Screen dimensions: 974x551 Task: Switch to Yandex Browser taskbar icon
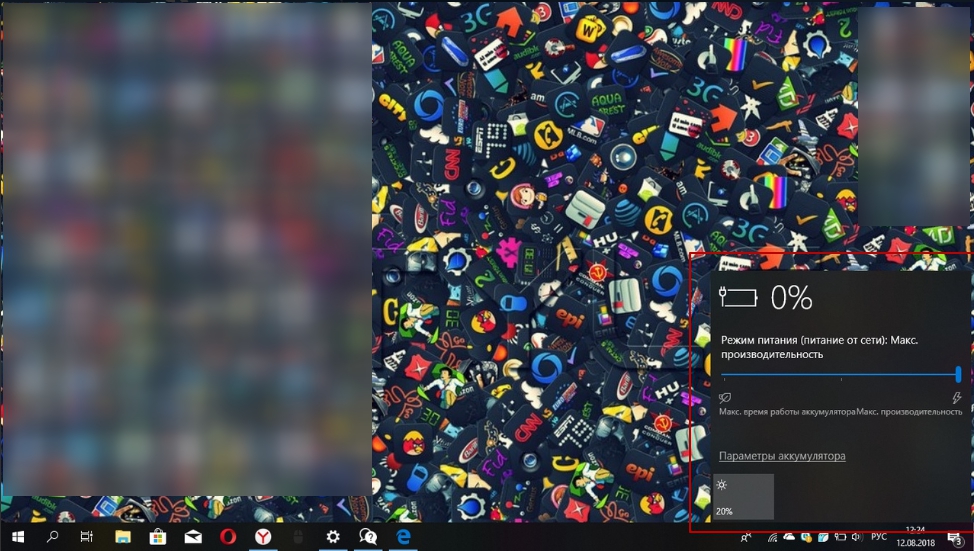click(263, 537)
